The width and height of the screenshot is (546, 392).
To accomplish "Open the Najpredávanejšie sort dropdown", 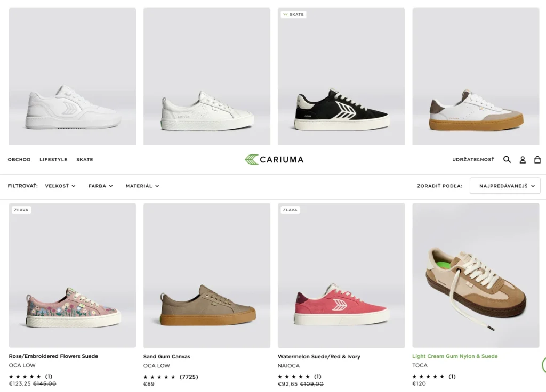I will pos(505,186).
